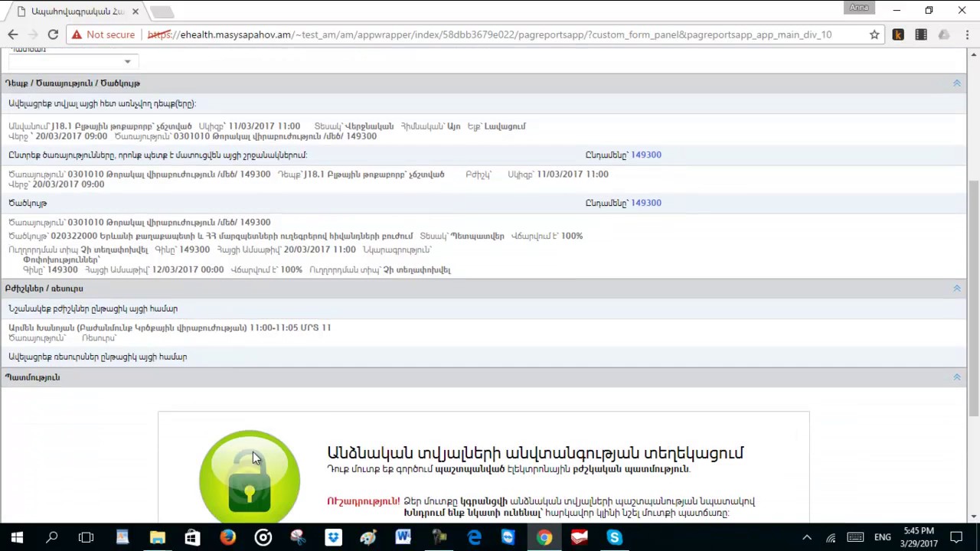Viewport: 980px width, 551px height.
Task: Collapse the 'Դեպք / Ծառայություն / Ծածկույթ' section
Action: [x=956, y=83]
